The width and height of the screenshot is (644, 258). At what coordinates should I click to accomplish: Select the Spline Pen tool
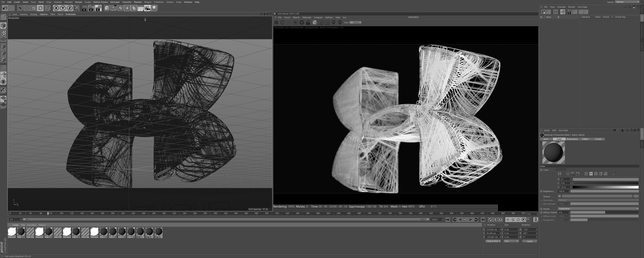click(114, 8)
